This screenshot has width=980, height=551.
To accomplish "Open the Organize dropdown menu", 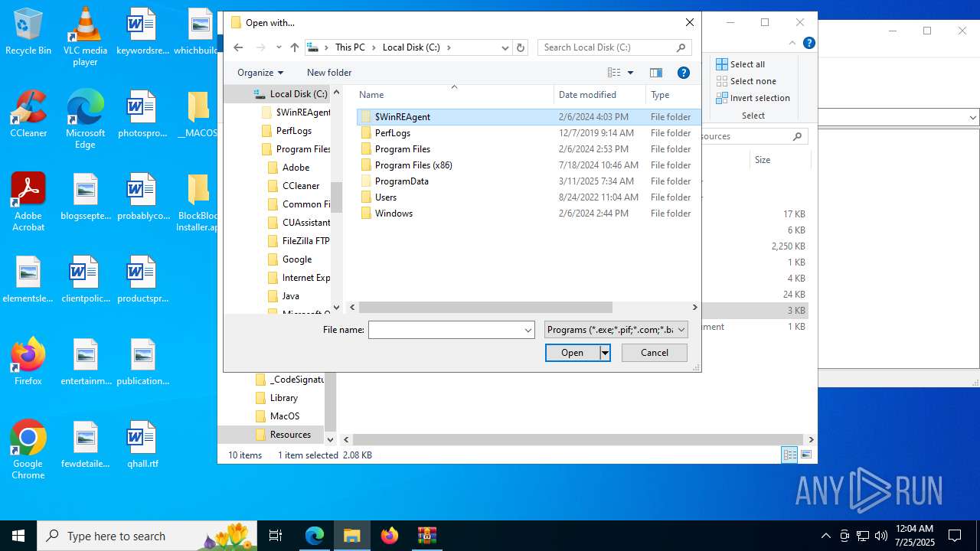I will tap(260, 73).
